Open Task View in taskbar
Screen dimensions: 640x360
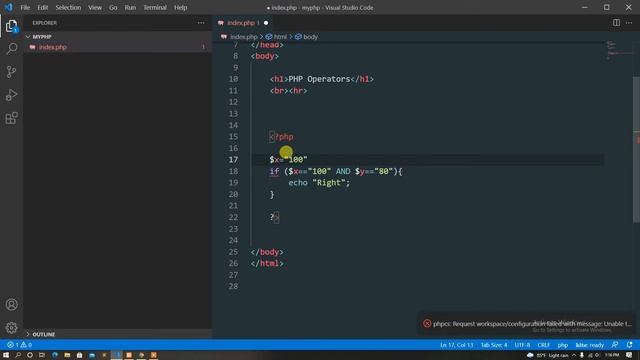pyautogui.click(x=42, y=355)
